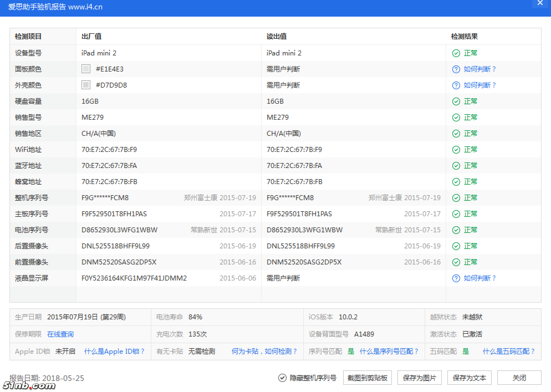The image size is (551, 392).
Task: Click the #D7D9D8 shell color swatch
Action: tap(86, 85)
